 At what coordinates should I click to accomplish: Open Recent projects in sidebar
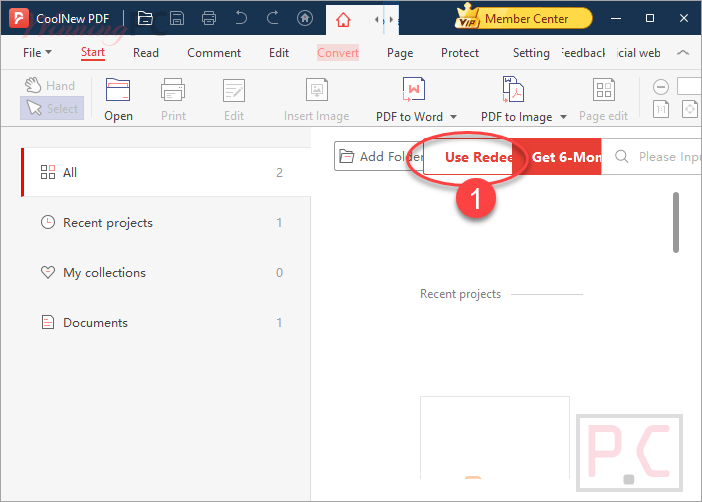pos(166,223)
